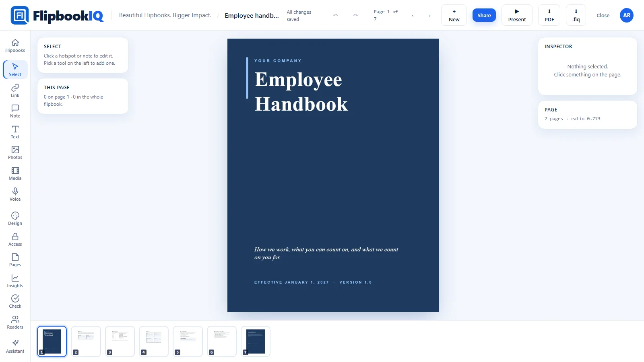Click the italic tagline on the cover
This screenshot has width=644, height=362.
(326, 253)
